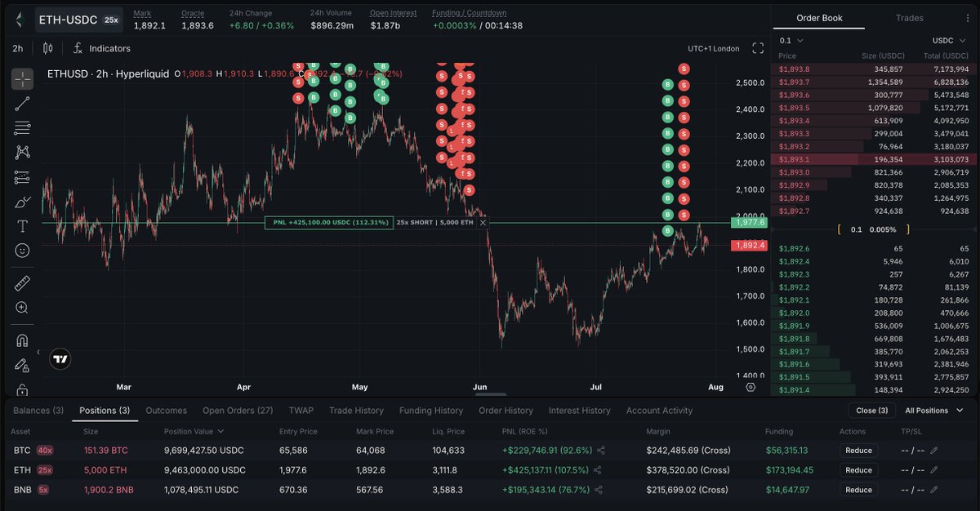This screenshot has height=511, width=980.
Task: Open the Account Activity tab
Action: pos(659,411)
